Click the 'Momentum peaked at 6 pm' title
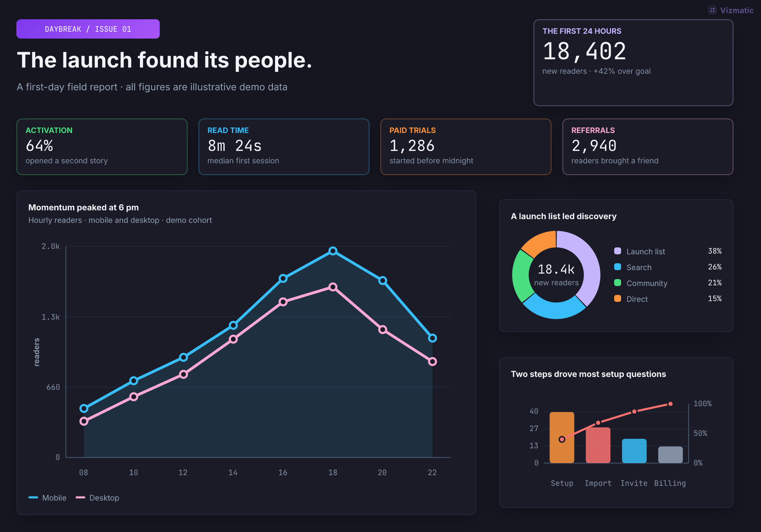This screenshot has height=532, width=761. point(83,207)
